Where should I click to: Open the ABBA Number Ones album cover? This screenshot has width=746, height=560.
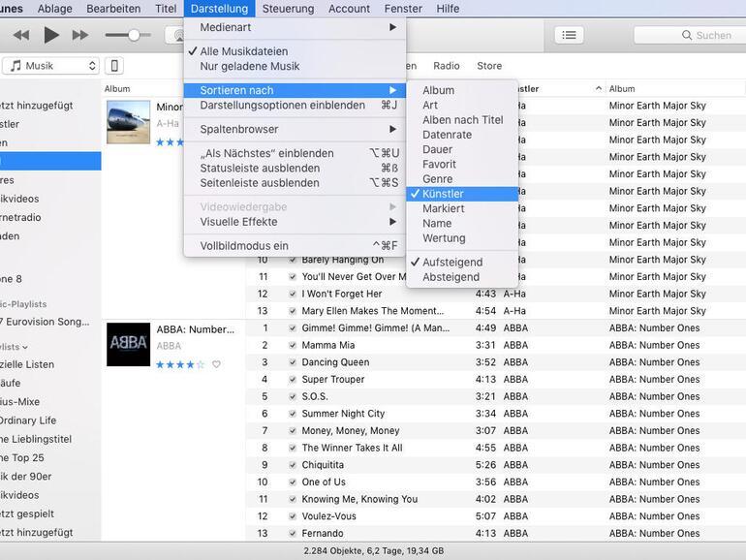coord(128,344)
